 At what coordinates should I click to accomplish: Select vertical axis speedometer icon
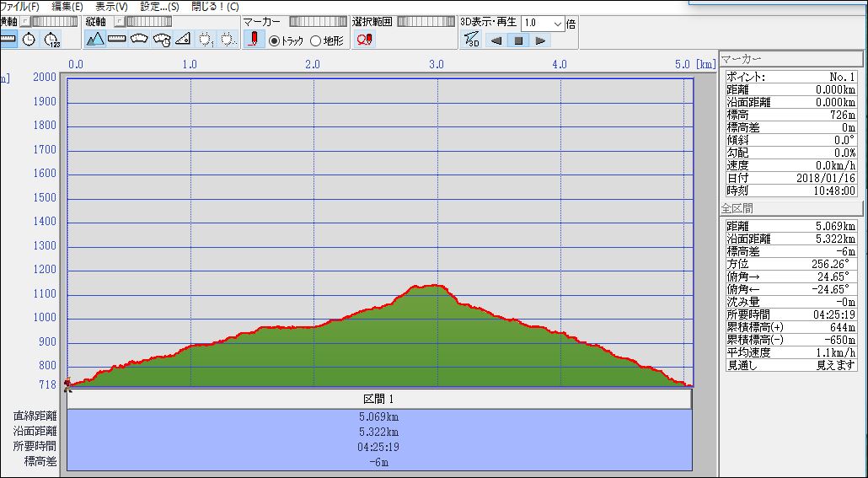pyautogui.click(x=139, y=39)
